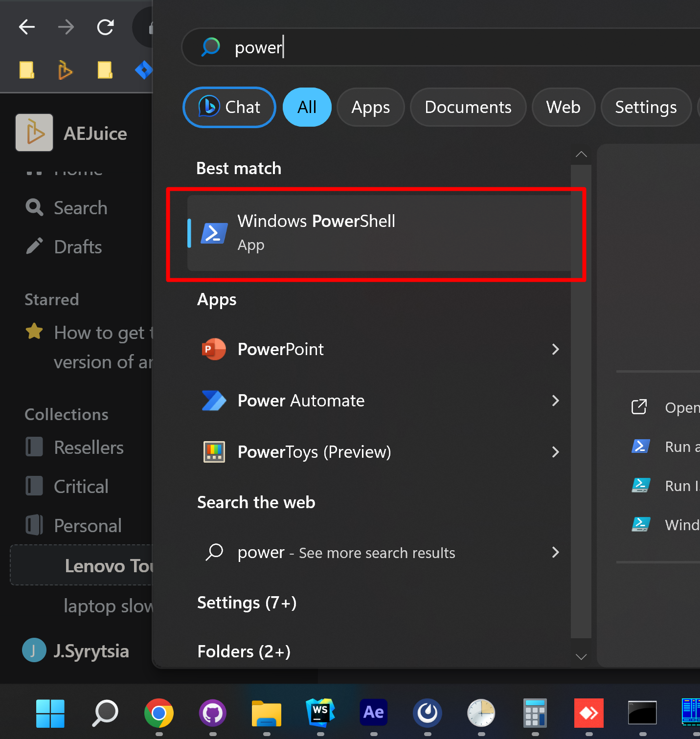Expand PowerToys result chevron

[x=555, y=452]
